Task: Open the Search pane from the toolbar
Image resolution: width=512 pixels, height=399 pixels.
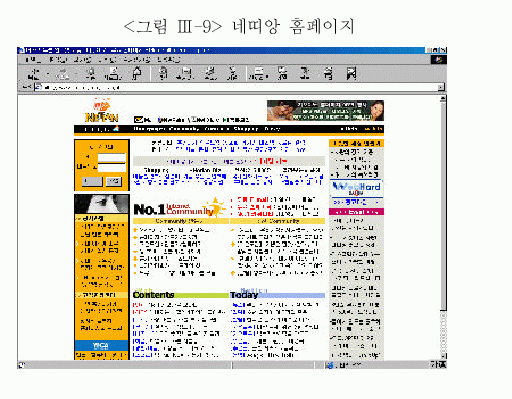Action: click(163, 74)
